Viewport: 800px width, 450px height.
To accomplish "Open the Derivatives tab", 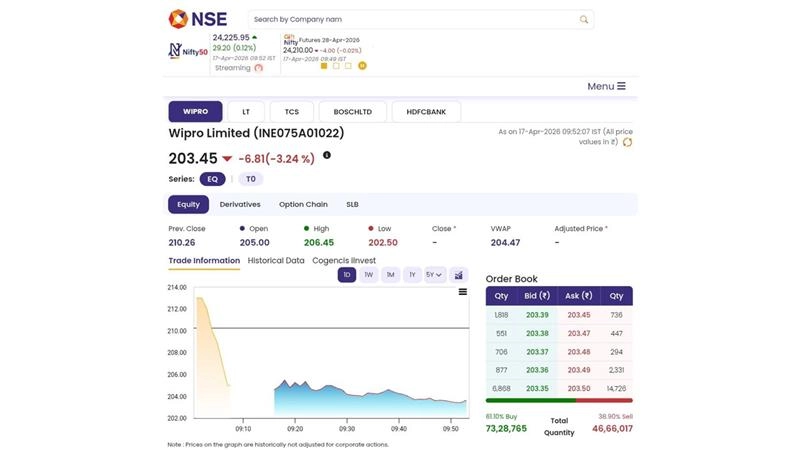I will 240,204.
